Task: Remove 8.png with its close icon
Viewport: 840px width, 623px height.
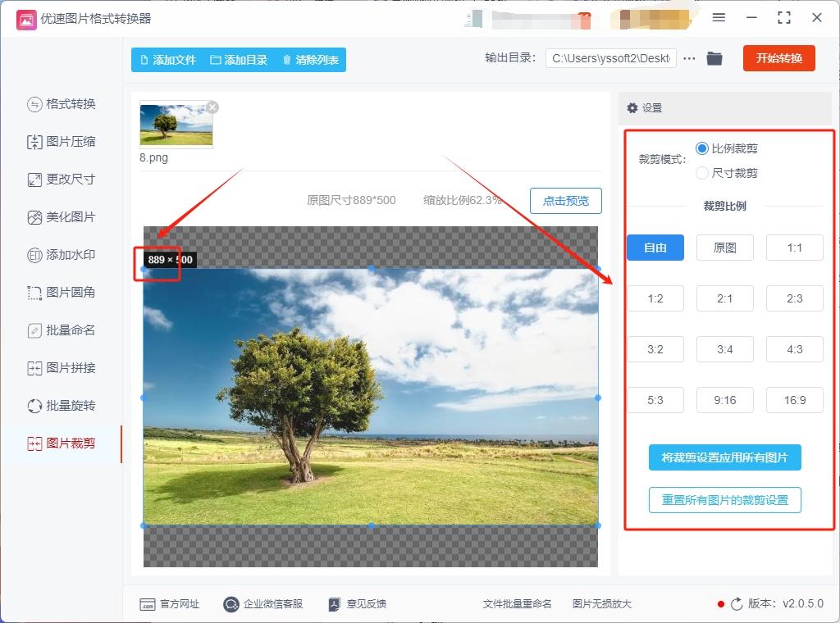Action: tap(212, 107)
